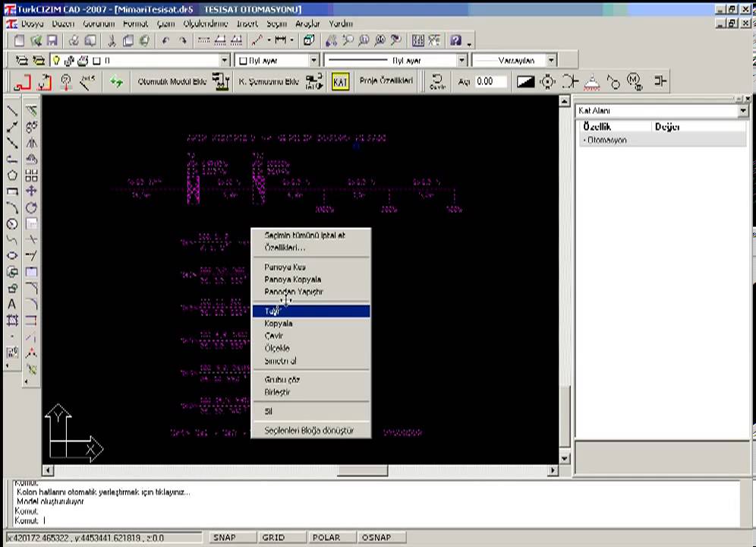
Task: Open toolbar options arrow beside help icon
Action: [469, 44]
